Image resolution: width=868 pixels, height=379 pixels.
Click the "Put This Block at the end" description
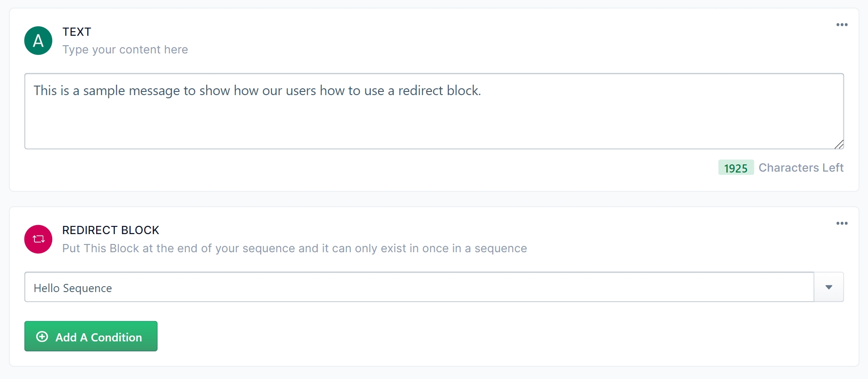pos(294,248)
